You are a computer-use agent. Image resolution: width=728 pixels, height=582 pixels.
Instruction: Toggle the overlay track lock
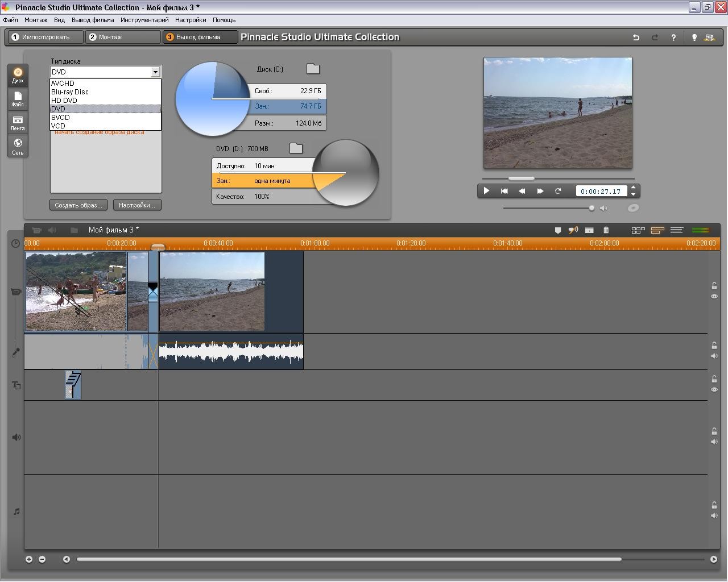pyautogui.click(x=714, y=379)
